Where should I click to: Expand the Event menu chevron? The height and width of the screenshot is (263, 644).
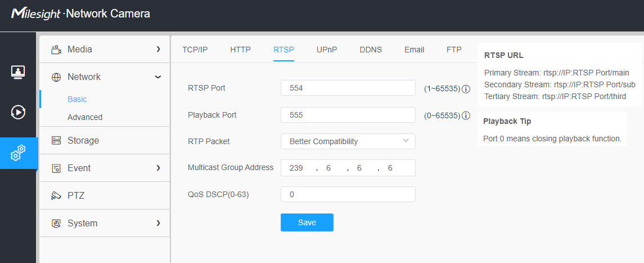[x=158, y=168]
